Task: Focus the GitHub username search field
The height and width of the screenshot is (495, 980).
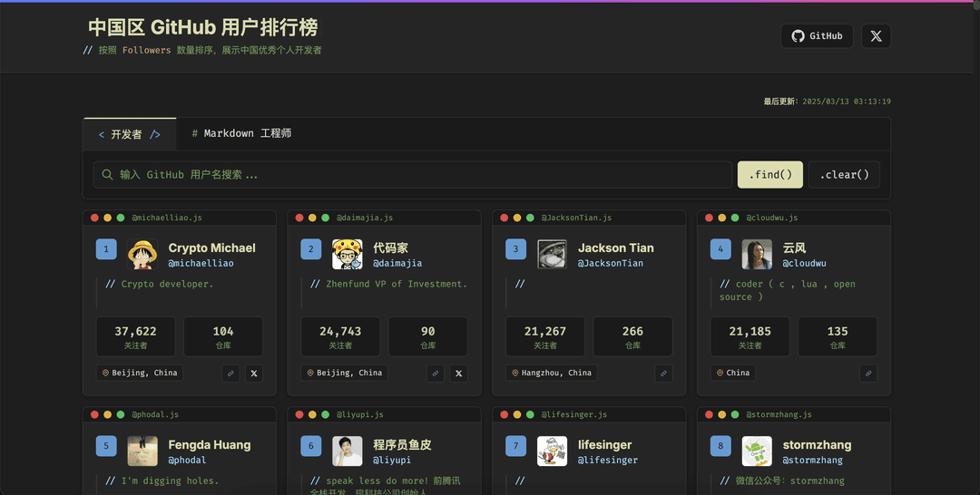Action: (417, 174)
